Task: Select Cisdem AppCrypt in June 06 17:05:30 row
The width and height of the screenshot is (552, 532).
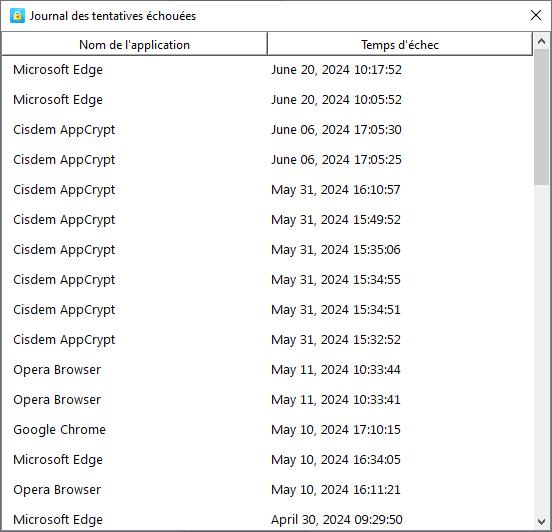Action: (64, 130)
